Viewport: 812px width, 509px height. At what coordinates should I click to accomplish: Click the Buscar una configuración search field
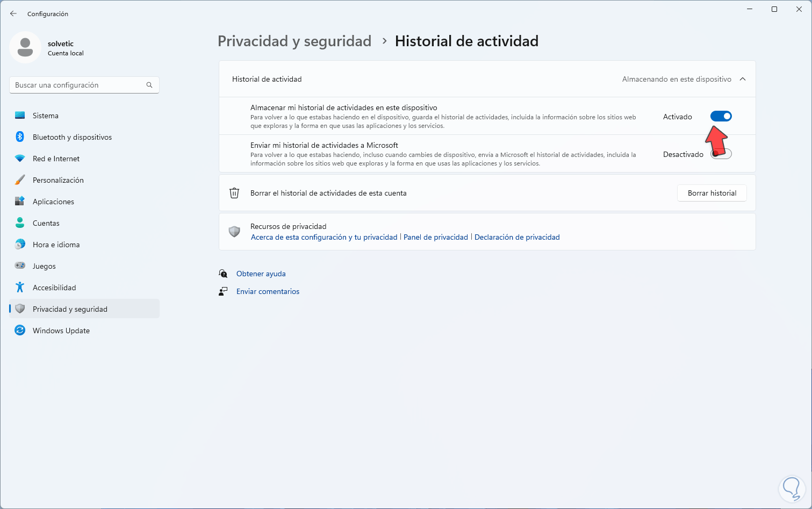tap(78, 85)
